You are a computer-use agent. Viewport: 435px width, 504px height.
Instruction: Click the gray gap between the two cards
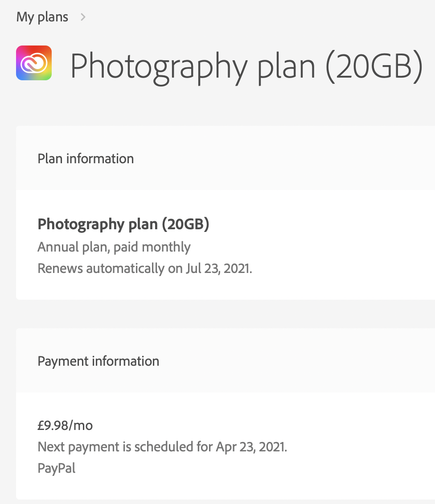223,314
